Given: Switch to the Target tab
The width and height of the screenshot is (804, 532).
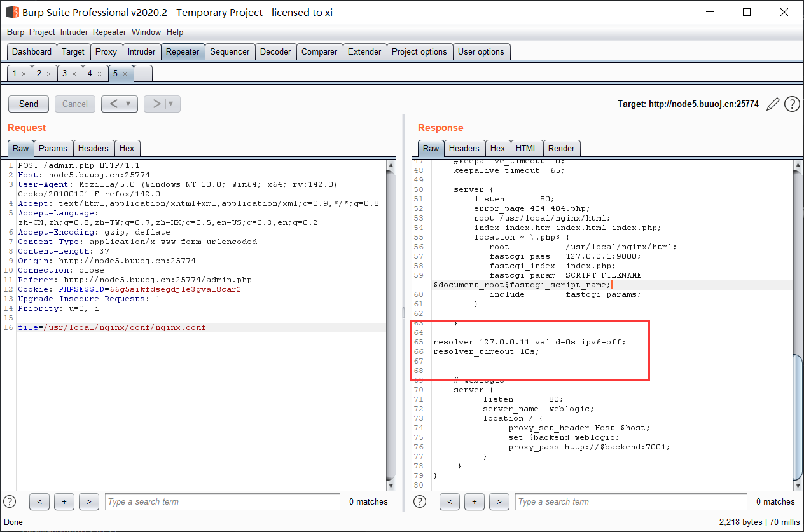Looking at the screenshot, I should pyautogui.click(x=73, y=52).
